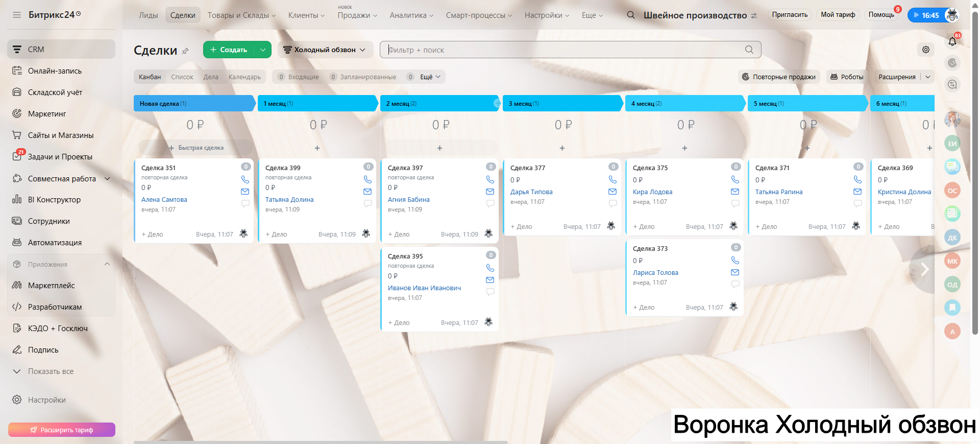Expand the Товары и Склады menu
980x444 pixels.
241,15
